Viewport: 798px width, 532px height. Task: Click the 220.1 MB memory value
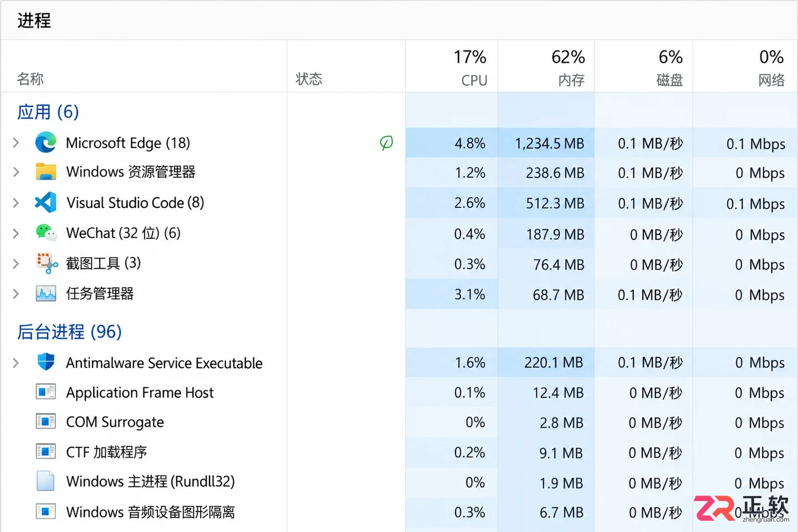[x=554, y=363]
